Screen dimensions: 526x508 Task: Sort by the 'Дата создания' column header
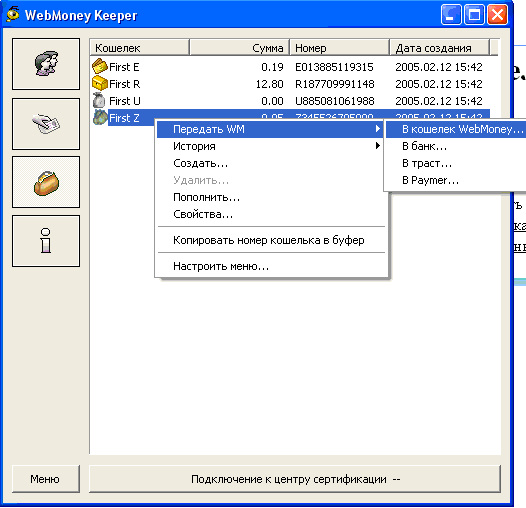[439, 47]
